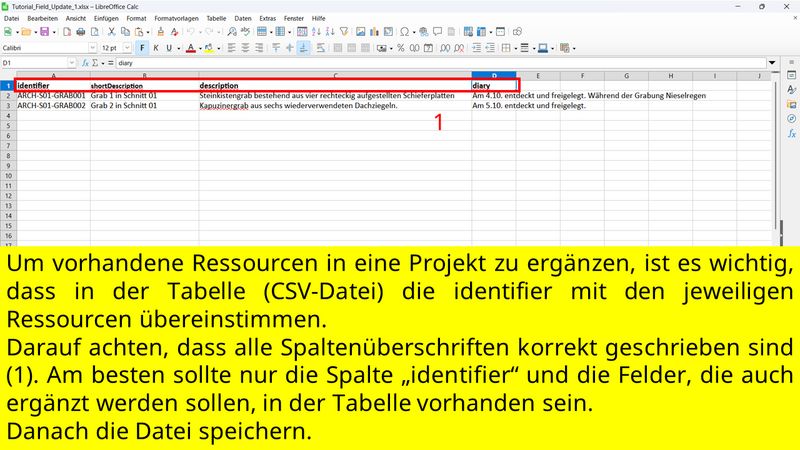Insert hyperlink using the globe-link icon
800x450 pixels.
(x=423, y=32)
